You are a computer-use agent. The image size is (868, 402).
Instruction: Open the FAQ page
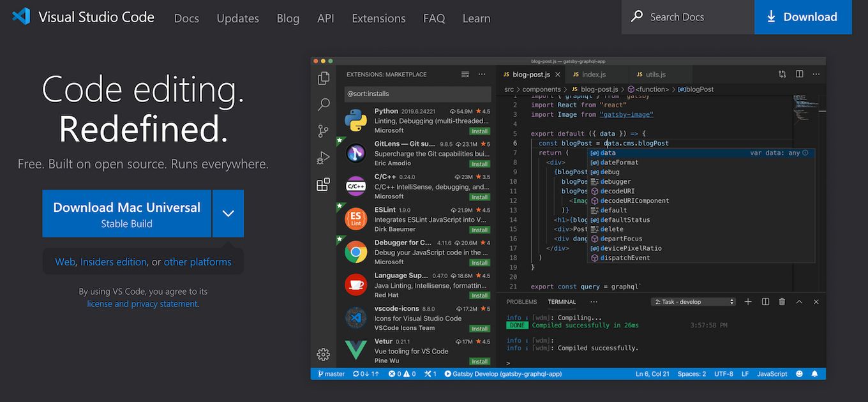pyautogui.click(x=434, y=19)
